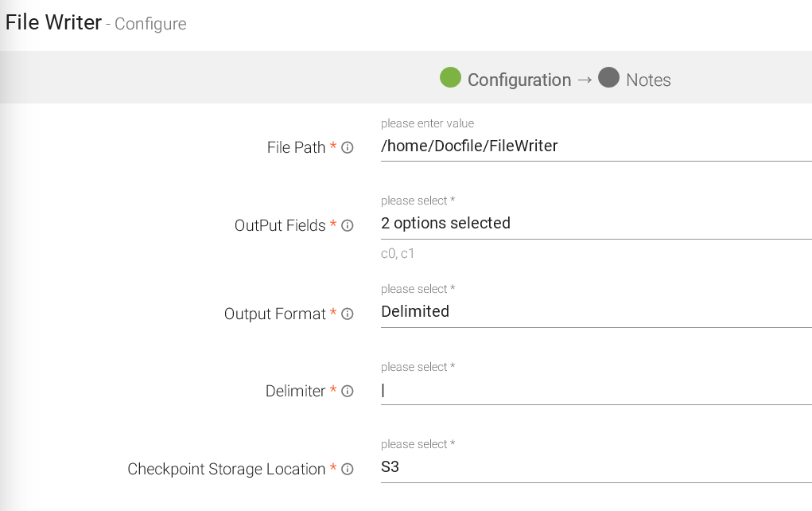Click the Output Format info icon
Screen dimensions: 812x511
click(348, 314)
